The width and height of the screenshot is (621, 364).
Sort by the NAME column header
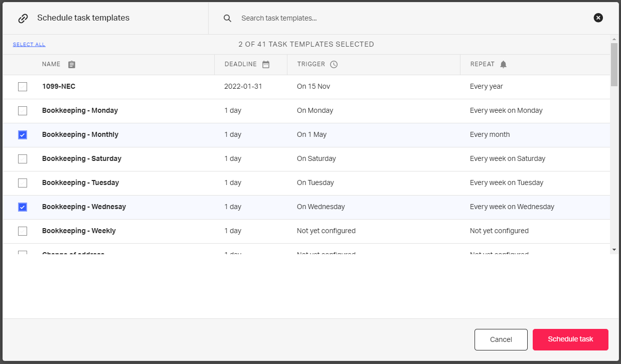[51, 64]
